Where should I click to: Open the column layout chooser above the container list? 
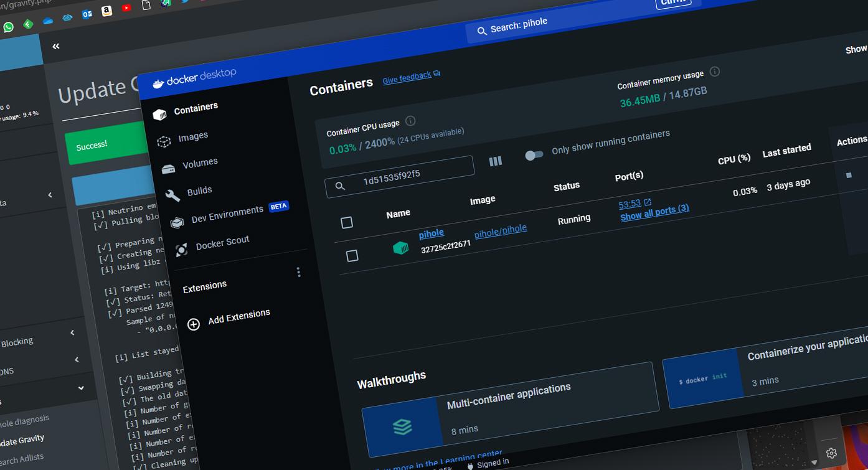click(495, 161)
